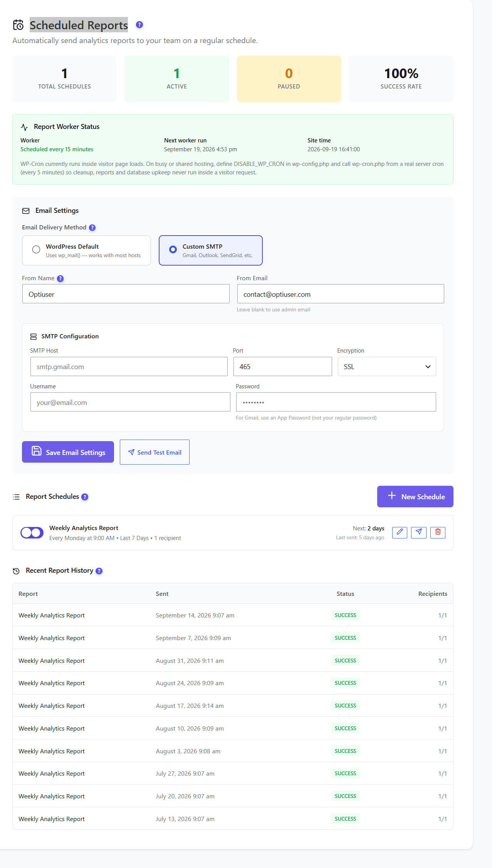Edit the Weekly Analytics Report schedule with pencil icon
The image size is (492, 868).
click(x=400, y=532)
